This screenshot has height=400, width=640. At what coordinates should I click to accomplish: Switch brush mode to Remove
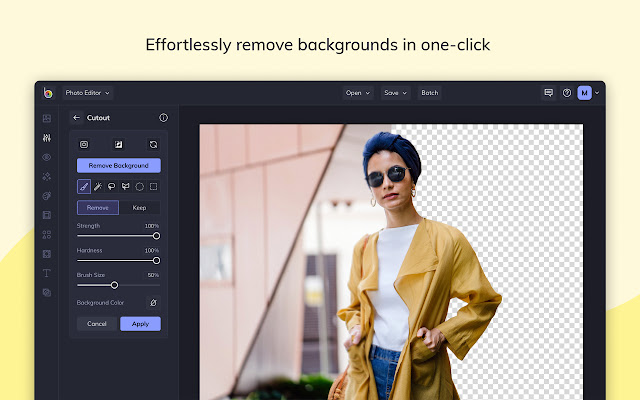click(98, 208)
